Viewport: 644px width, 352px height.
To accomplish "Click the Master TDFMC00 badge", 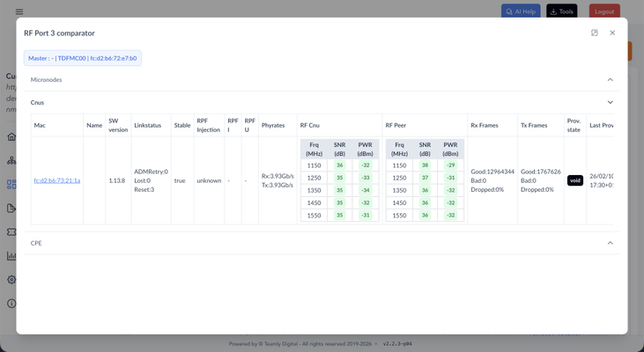I will 83,58.
